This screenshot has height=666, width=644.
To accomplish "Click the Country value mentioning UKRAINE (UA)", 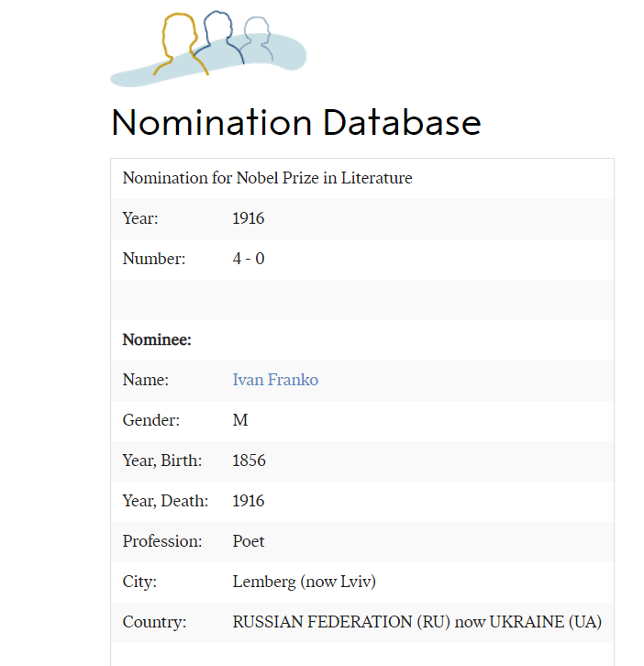I will [416, 622].
